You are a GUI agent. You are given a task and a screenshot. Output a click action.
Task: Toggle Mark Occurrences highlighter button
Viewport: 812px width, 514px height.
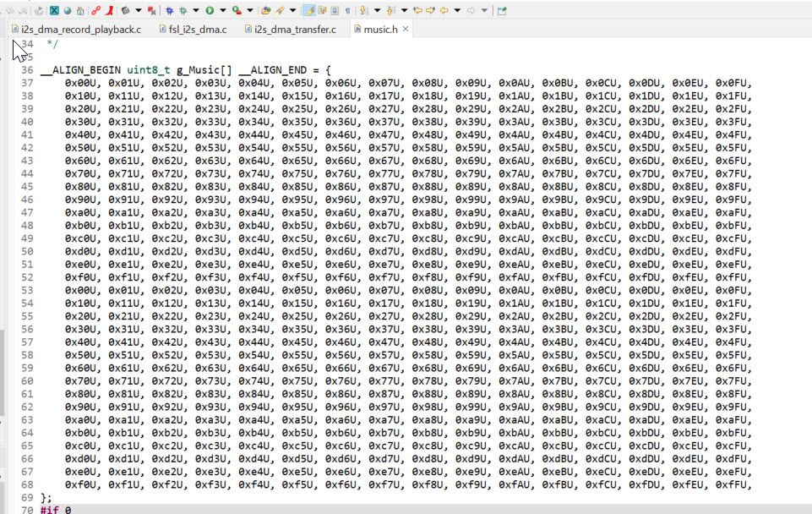[308, 10]
